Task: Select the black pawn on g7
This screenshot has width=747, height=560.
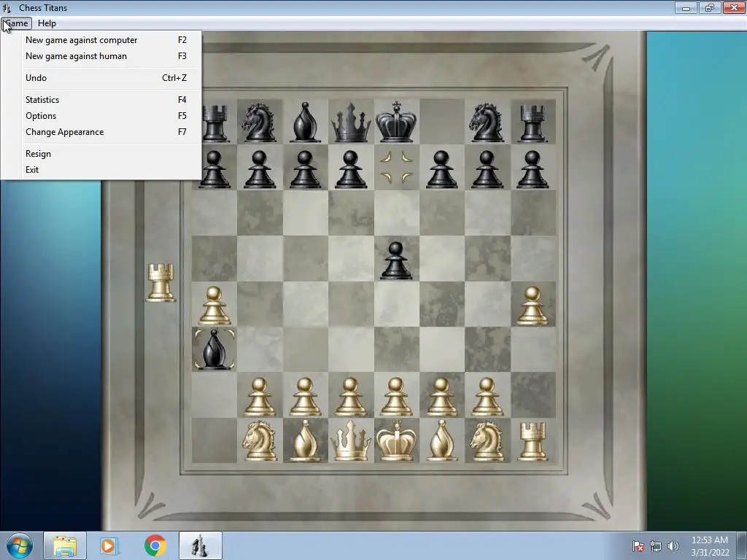Action: coord(487,169)
